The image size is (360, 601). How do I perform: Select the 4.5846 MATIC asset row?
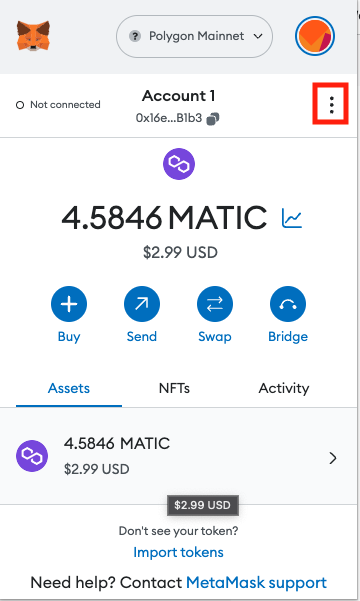coord(178,456)
